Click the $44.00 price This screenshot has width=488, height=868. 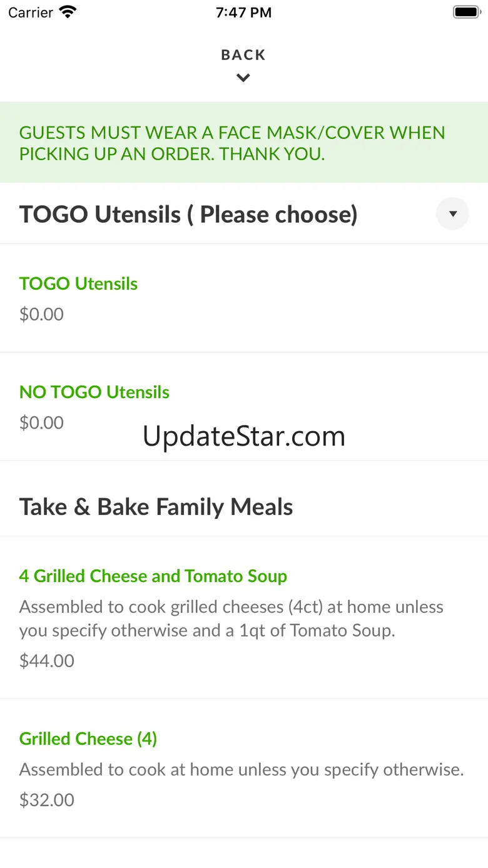[47, 661]
